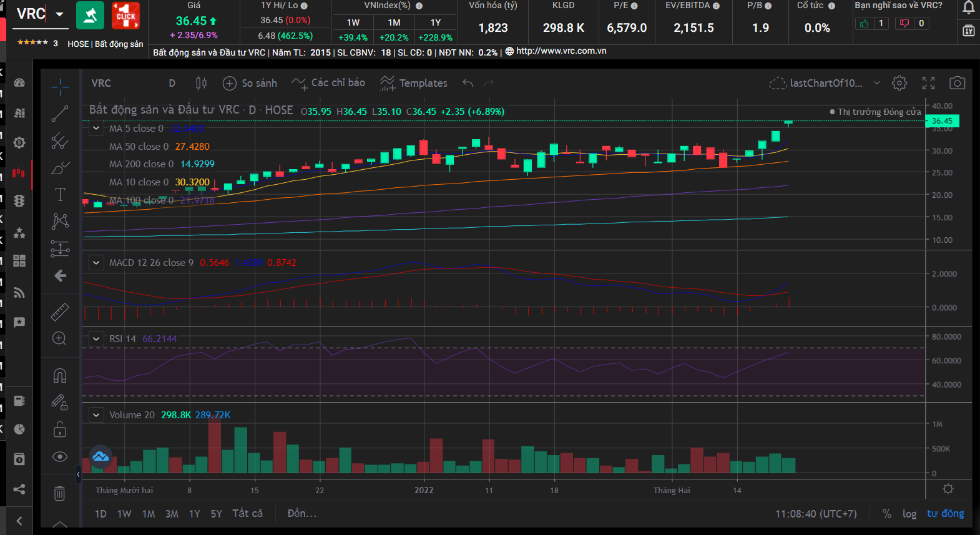Toggle stay in drawing mode
The height and width of the screenshot is (535, 980).
[x=60, y=402]
